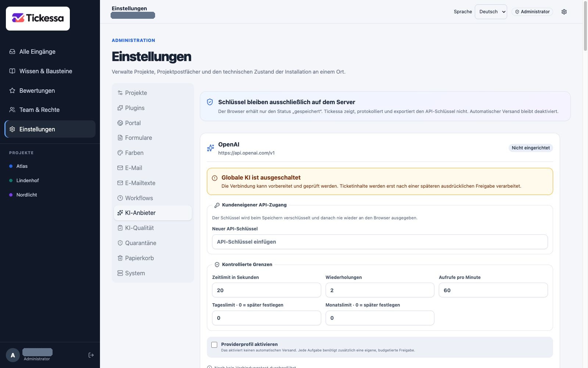Screen dimensions: 588x368
Task: Click the Einstellungen gear icon in sidebar
Action: tap(12, 129)
